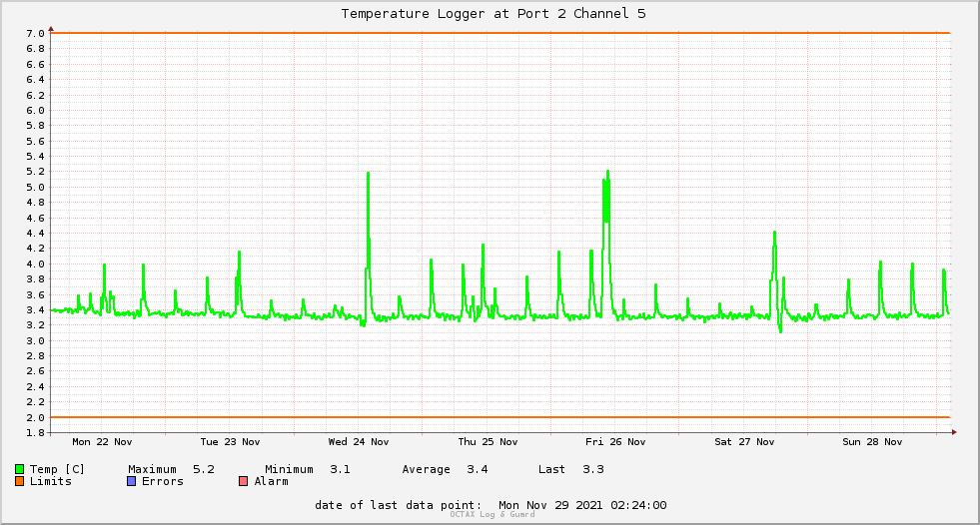The image size is (980, 525).
Task: Click the 'Wed 24 Nov' x-axis label
Action: click(x=358, y=442)
